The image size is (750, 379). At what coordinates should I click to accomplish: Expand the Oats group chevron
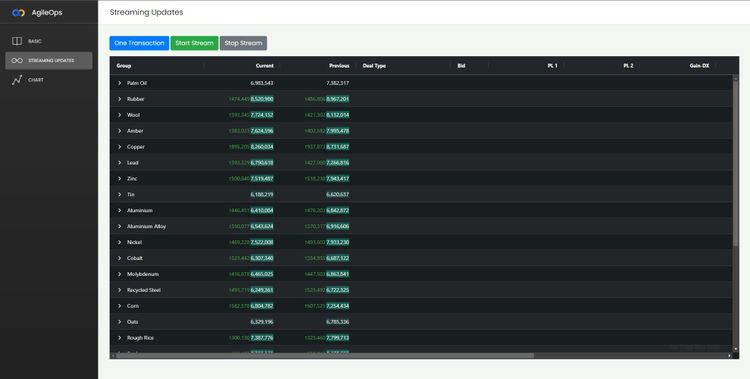pyautogui.click(x=120, y=322)
